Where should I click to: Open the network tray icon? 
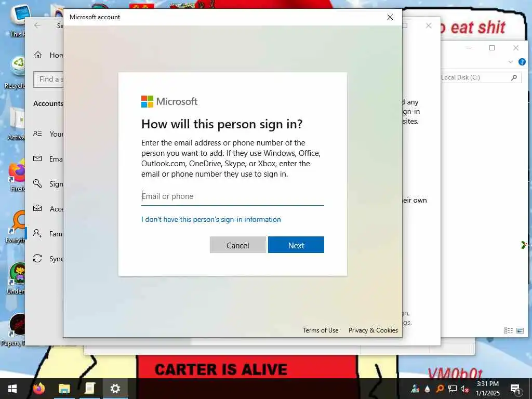[x=453, y=389]
